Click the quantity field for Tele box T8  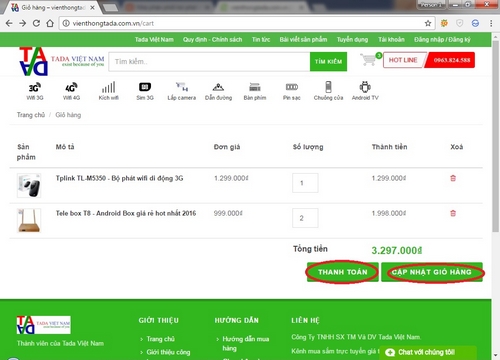(305, 218)
